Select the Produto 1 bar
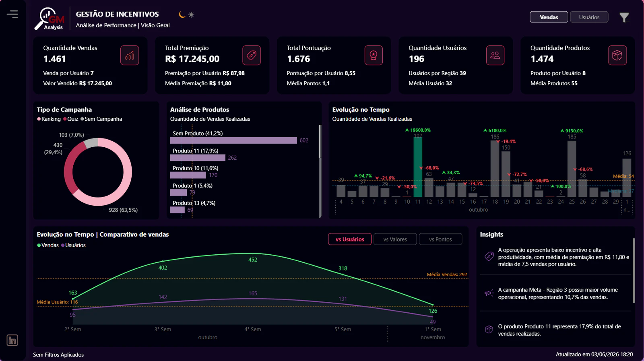 pos(179,192)
